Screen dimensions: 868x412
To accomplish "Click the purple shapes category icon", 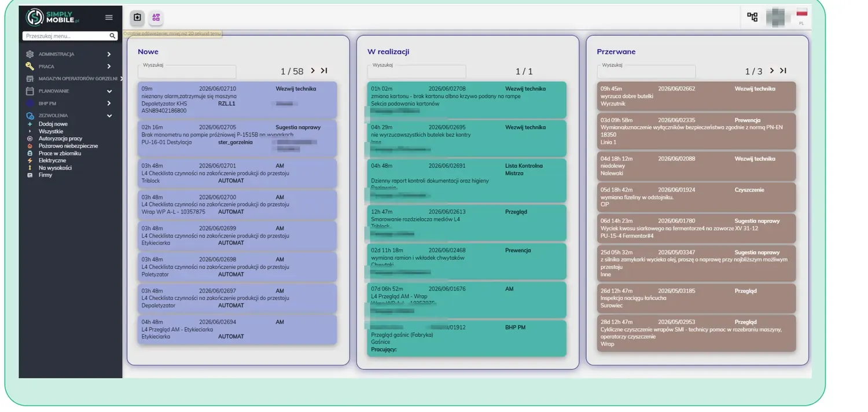I will [156, 17].
